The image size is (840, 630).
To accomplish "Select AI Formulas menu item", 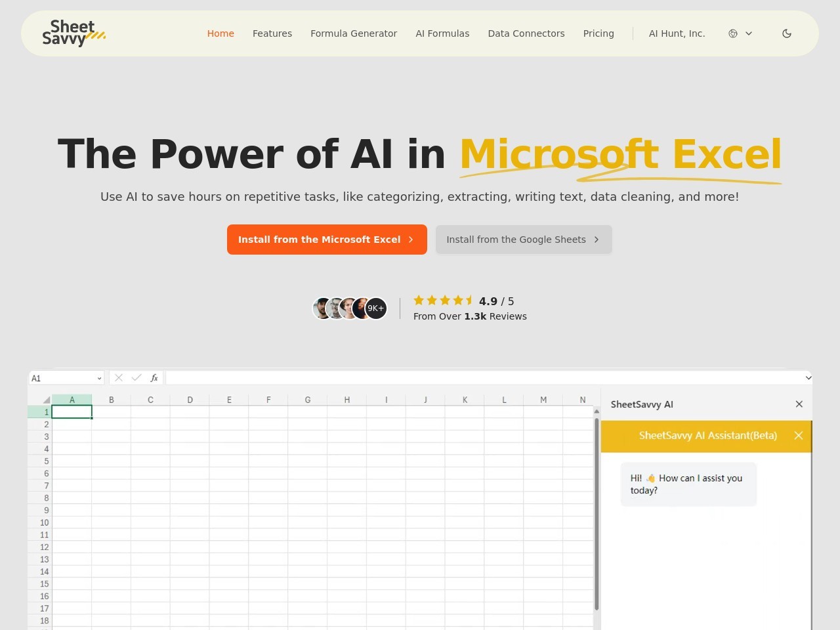I will point(442,33).
